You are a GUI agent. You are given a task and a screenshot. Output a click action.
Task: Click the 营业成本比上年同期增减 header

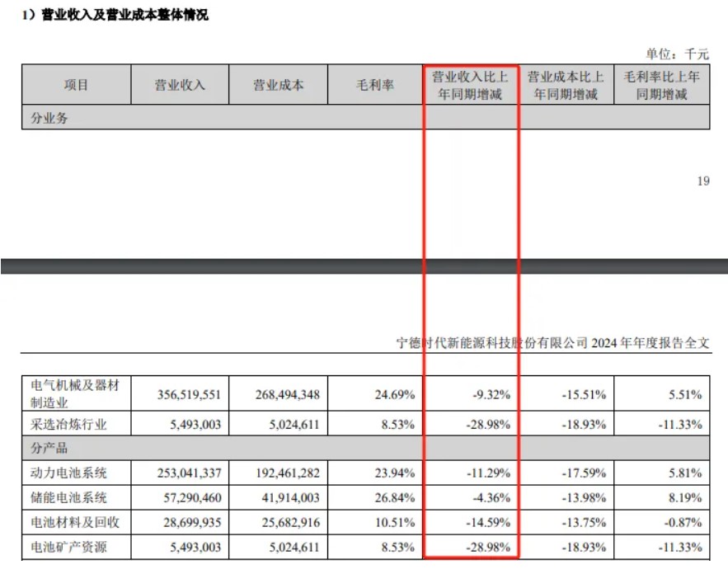click(566, 84)
